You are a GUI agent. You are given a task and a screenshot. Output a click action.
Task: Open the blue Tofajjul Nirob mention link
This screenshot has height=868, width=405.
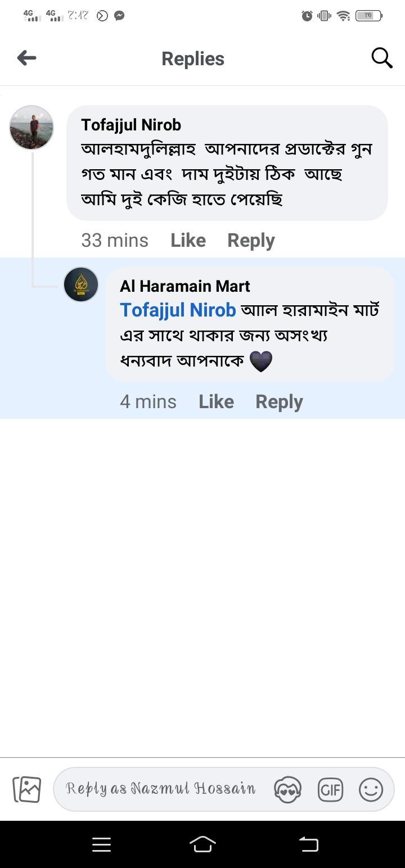[178, 310]
